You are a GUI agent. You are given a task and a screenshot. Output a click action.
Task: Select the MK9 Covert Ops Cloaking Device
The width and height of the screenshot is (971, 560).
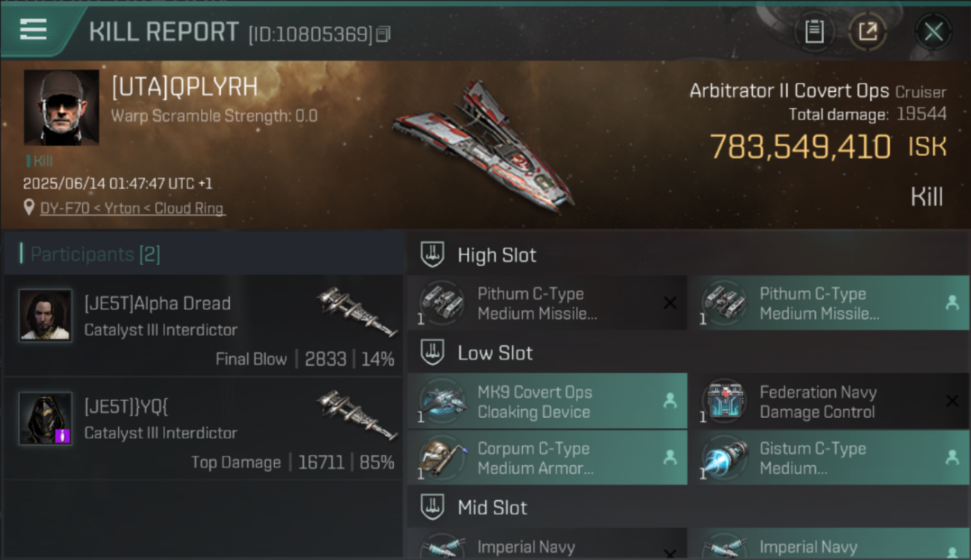click(547, 402)
